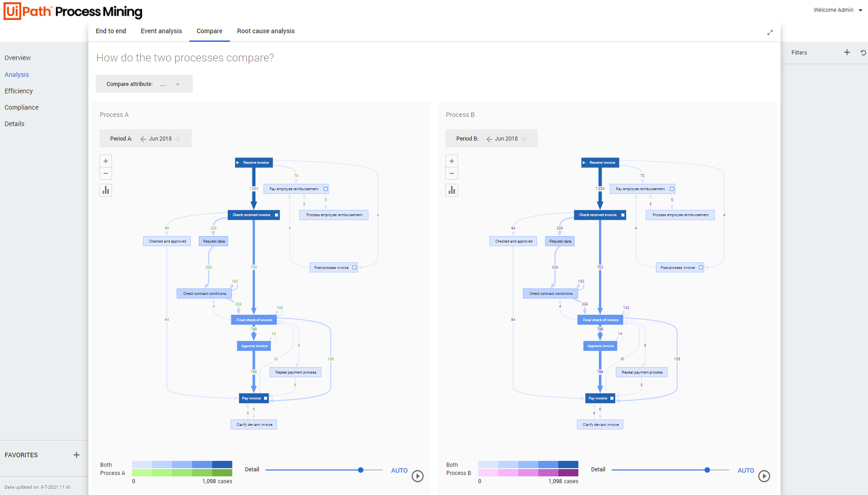Expand dashboard to fullscreen
868x495 pixels.
coord(770,32)
